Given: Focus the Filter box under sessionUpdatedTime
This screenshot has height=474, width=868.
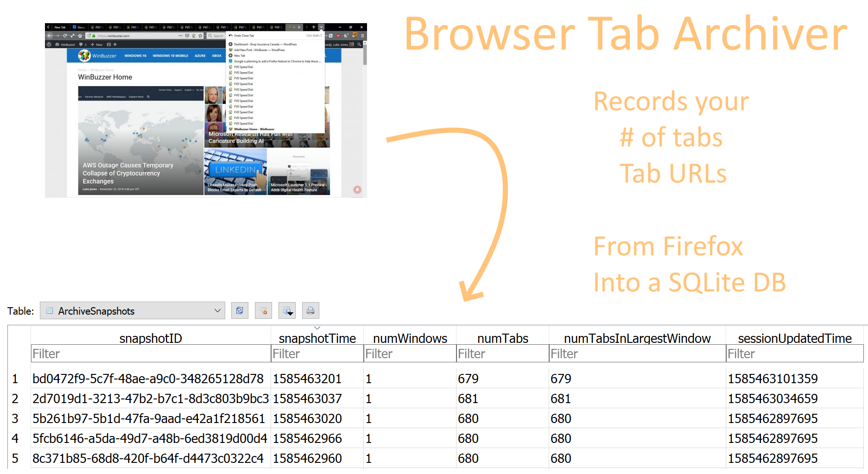Looking at the screenshot, I should coord(795,354).
